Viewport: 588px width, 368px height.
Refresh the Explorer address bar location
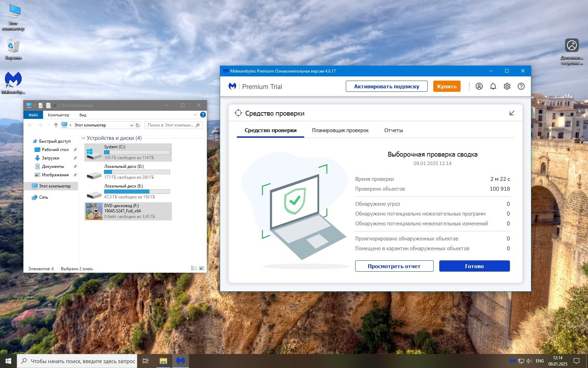point(138,125)
